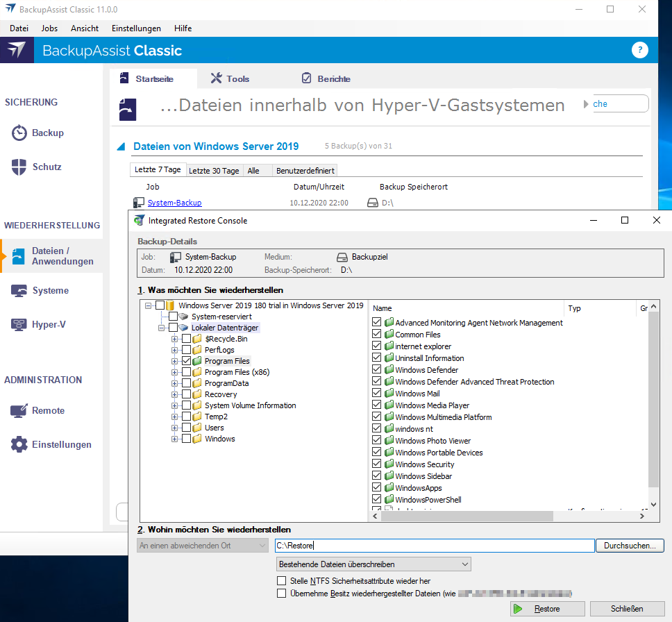Select the Systeme restore icon
The width and height of the screenshot is (672, 622).
coord(19,291)
